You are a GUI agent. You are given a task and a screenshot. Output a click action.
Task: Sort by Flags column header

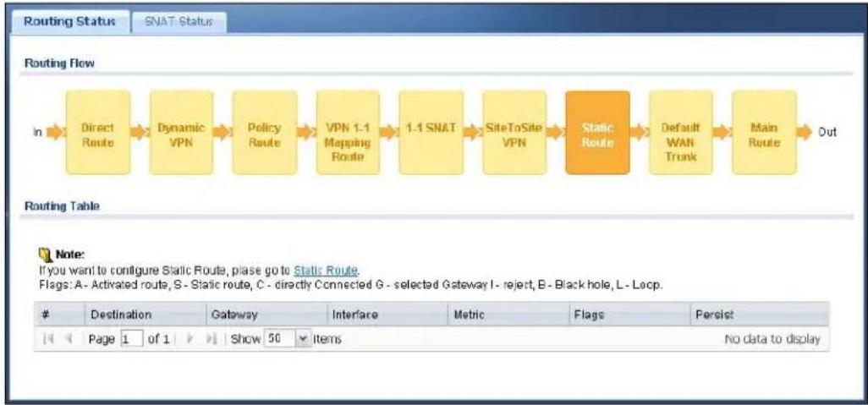(629, 315)
